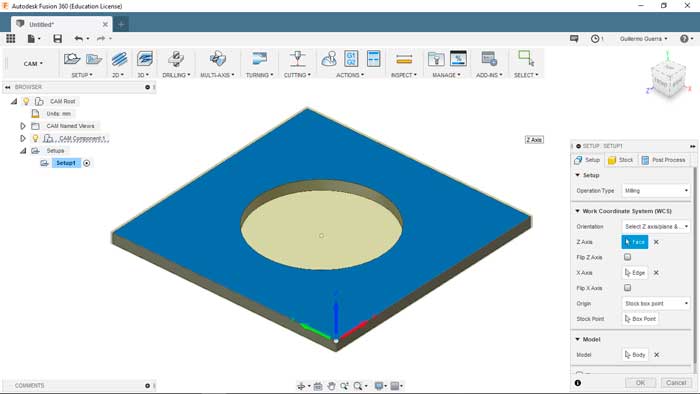This screenshot has width=700, height=394.
Task: Select Setup1 in the browser tree
Action: point(66,163)
